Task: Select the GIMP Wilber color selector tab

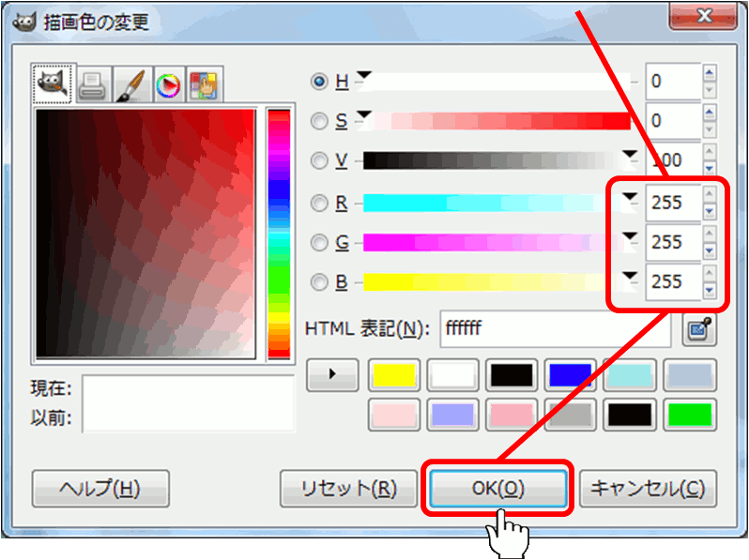Action: click(x=54, y=84)
